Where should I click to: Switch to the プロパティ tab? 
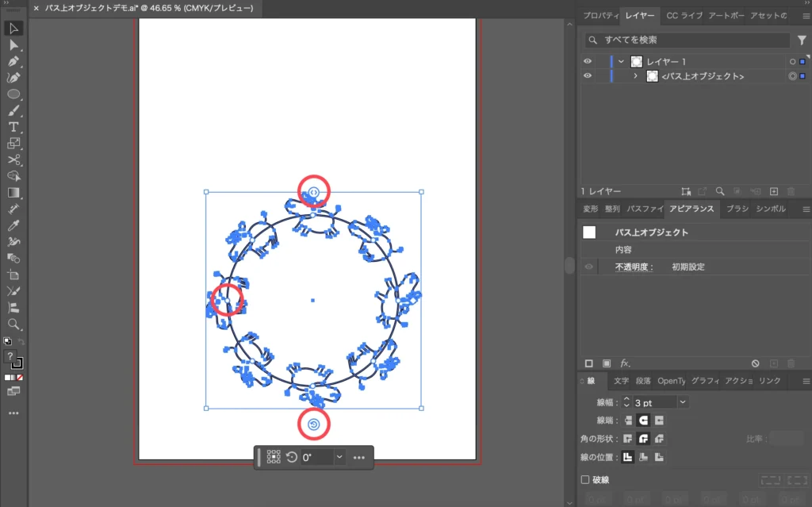[x=600, y=16]
